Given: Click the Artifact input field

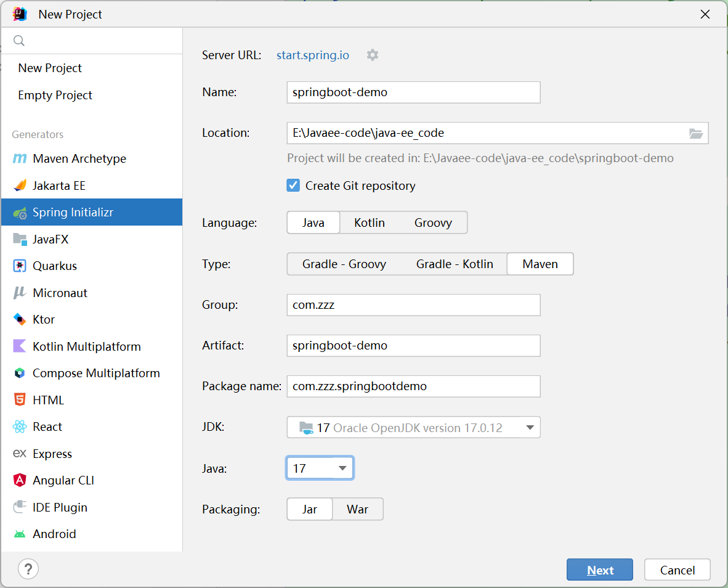Looking at the screenshot, I should tap(413, 346).
